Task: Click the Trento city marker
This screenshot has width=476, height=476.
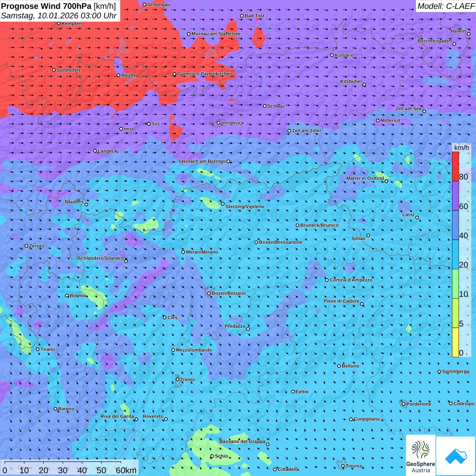Action: pyautogui.click(x=177, y=379)
